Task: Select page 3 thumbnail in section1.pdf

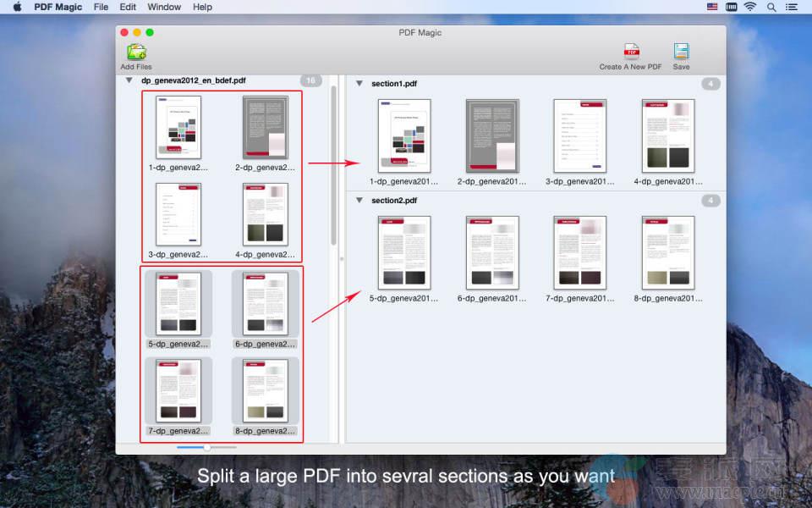Action: (x=580, y=135)
